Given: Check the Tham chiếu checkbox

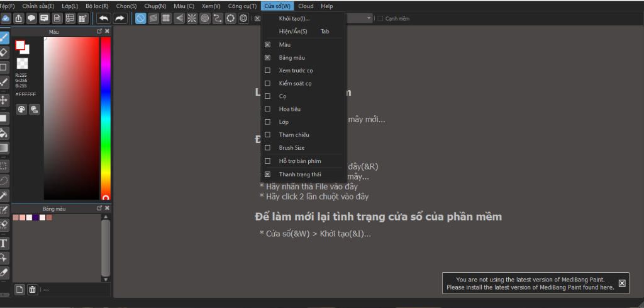Looking at the screenshot, I should (x=267, y=134).
